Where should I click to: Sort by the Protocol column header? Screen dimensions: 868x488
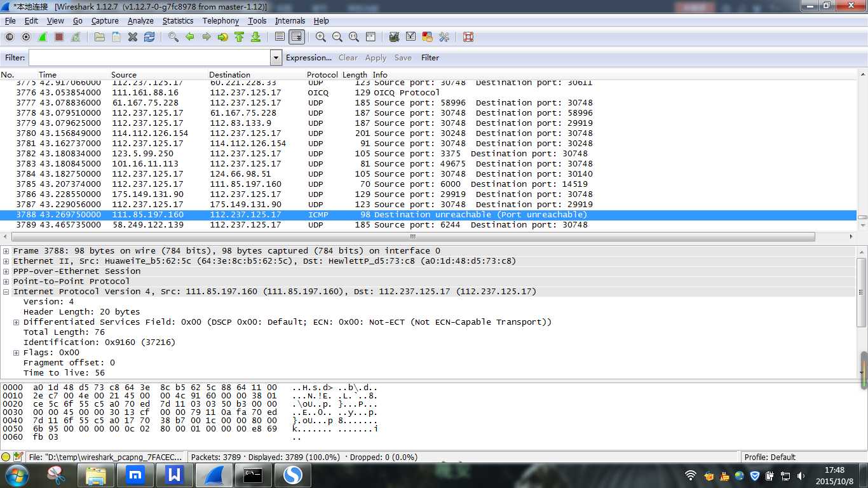pyautogui.click(x=322, y=74)
